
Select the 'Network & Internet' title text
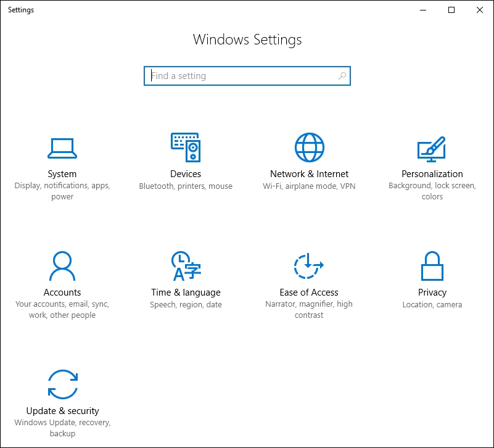(309, 174)
